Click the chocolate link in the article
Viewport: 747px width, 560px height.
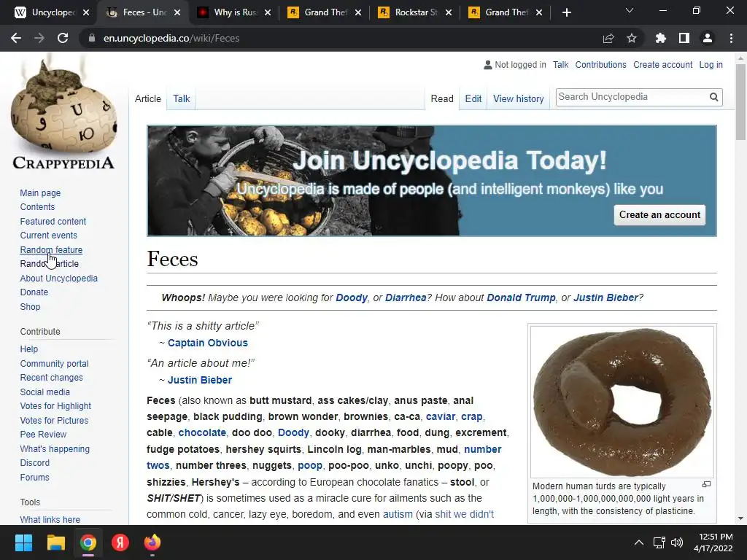click(x=202, y=432)
